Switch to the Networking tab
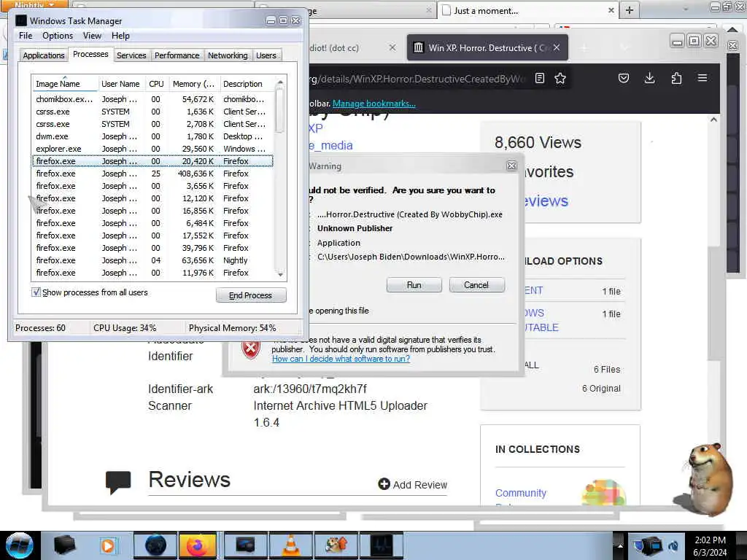 tap(228, 55)
